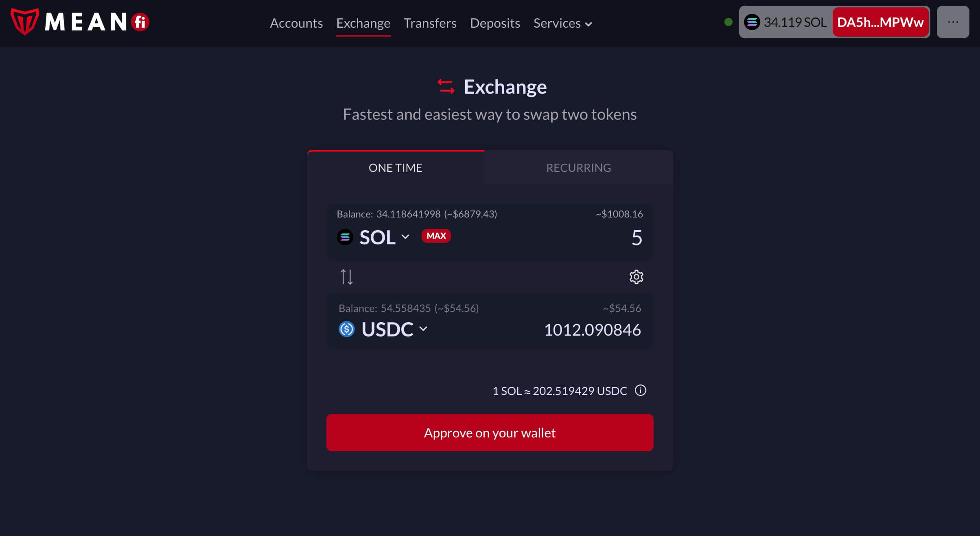980x536 pixels.
Task: Expand the Services dropdown menu
Action: tap(562, 23)
